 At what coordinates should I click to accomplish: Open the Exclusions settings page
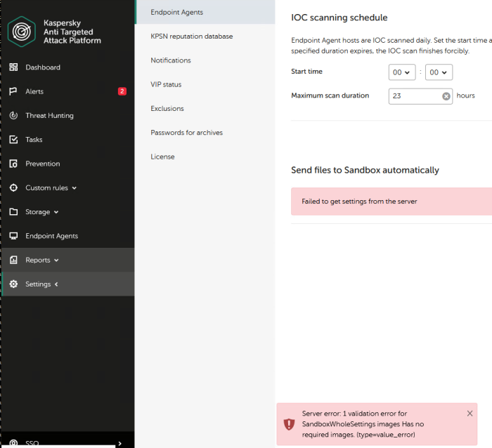(167, 109)
